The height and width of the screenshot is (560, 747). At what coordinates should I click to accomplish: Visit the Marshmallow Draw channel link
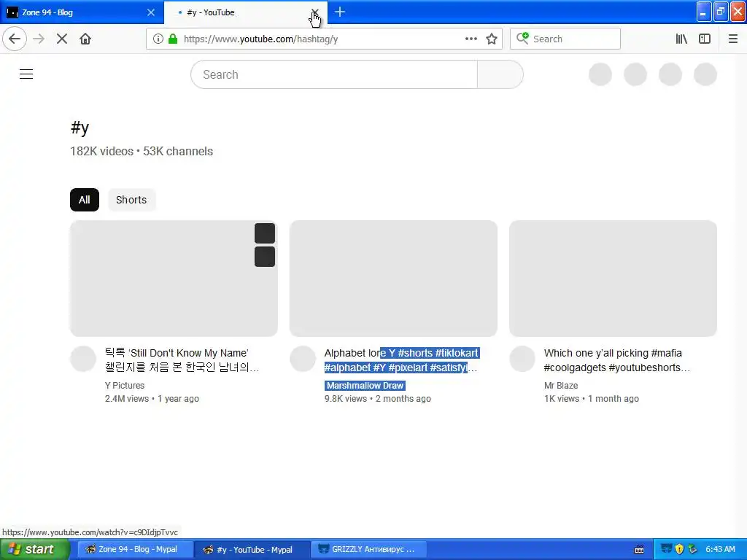pos(365,385)
